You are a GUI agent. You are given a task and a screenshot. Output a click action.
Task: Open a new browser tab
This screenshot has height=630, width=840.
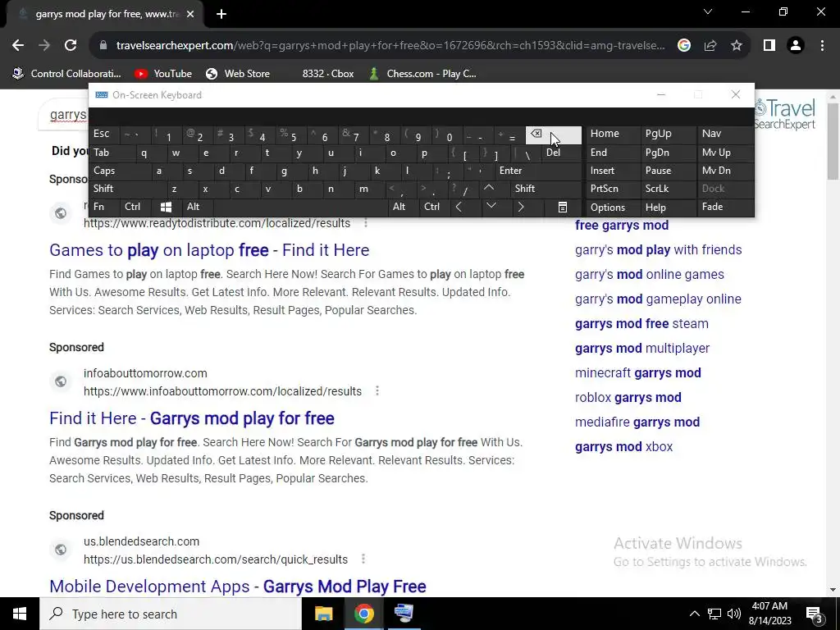pos(221,15)
